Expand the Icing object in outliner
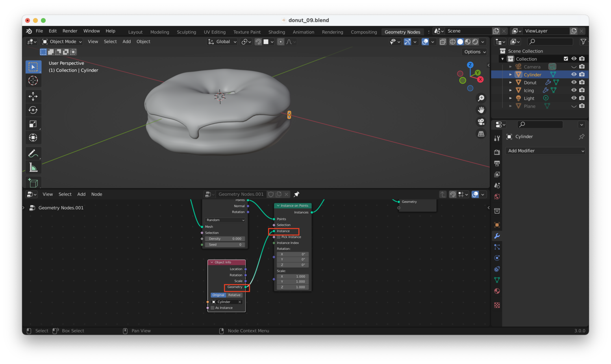The image size is (611, 364). [511, 91]
